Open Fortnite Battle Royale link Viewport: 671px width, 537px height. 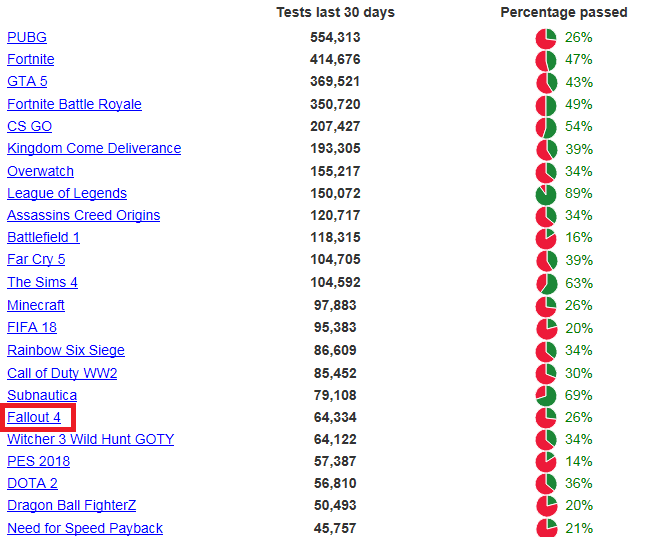[74, 104]
